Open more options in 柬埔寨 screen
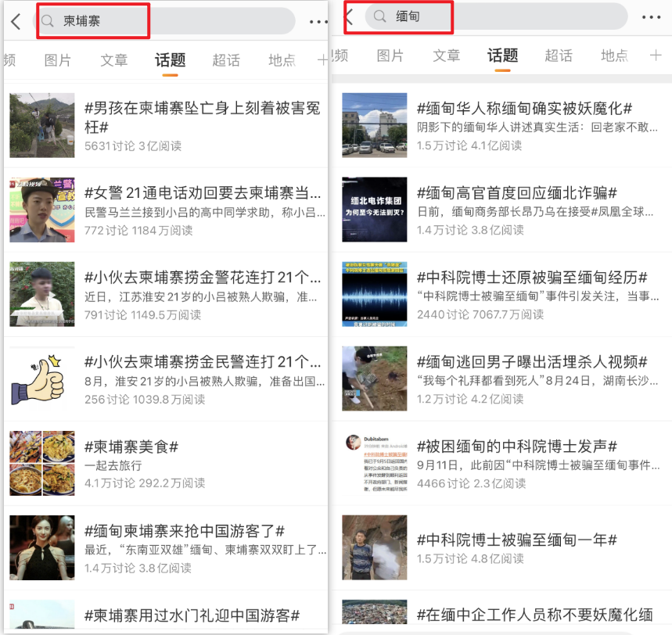 tap(318, 21)
